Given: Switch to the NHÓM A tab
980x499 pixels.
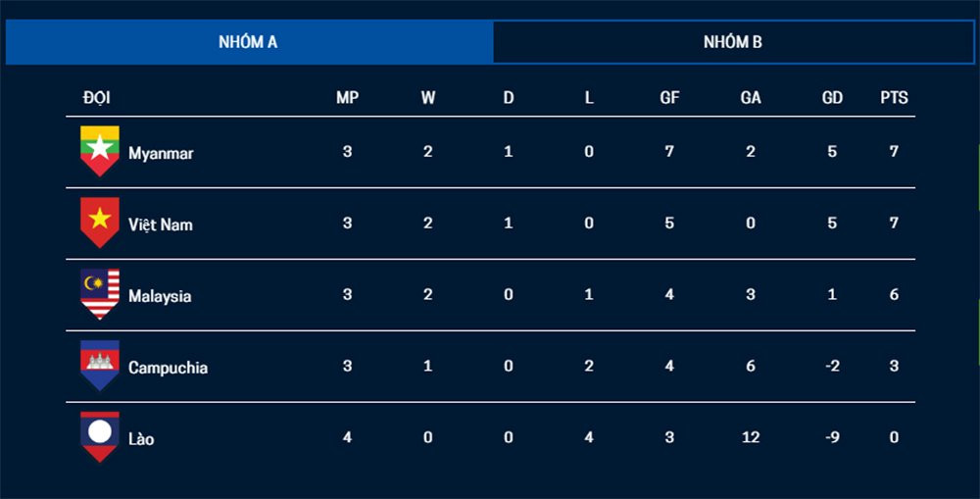Looking at the screenshot, I should (x=248, y=42).
